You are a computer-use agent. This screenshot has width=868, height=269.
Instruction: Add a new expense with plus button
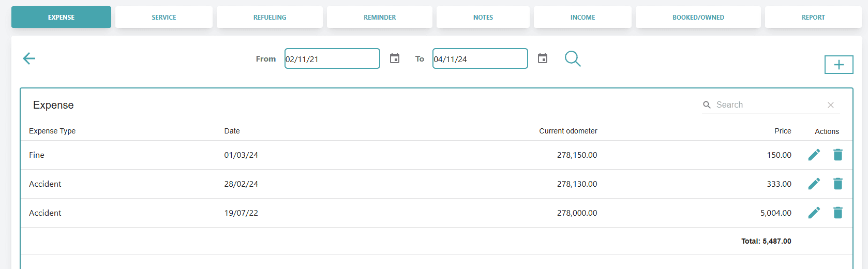[839, 65]
